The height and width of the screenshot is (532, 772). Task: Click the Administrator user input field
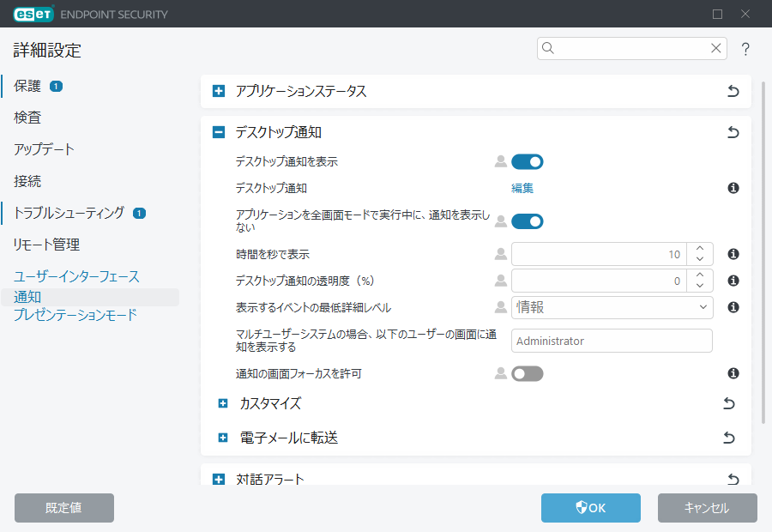coord(612,341)
